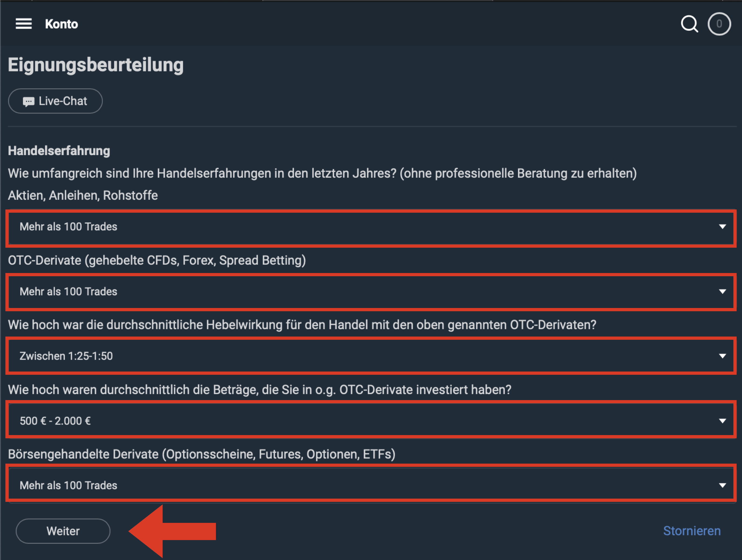Click the Stornieren link
Screen dimensions: 742x560
pos(691,531)
